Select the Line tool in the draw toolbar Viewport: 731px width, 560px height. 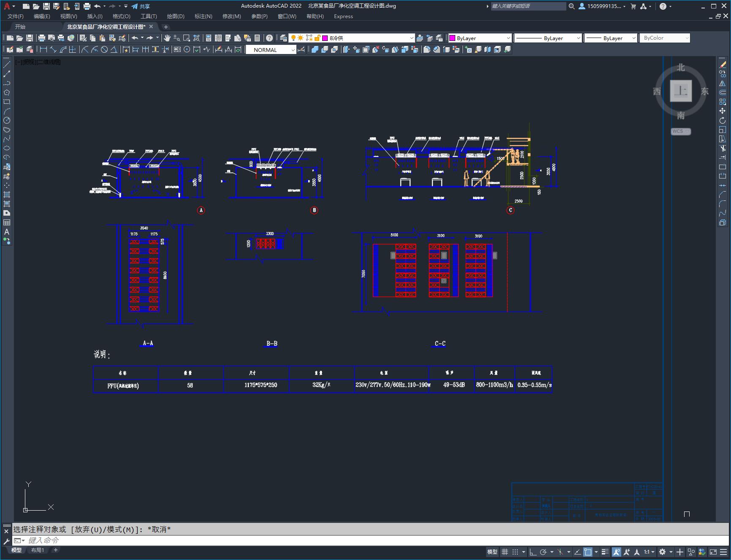tap(7, 65)
